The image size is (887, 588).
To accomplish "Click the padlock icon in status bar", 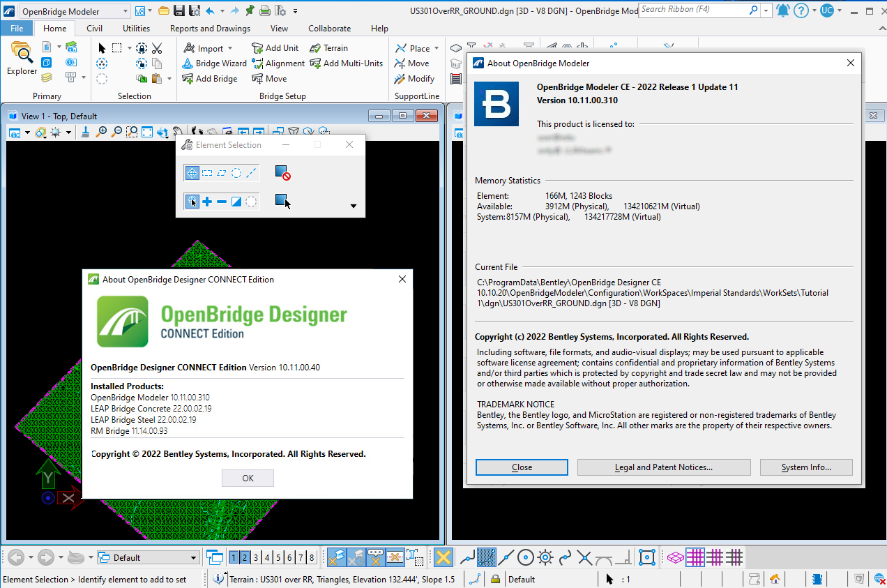I will [x=494, y=579].
